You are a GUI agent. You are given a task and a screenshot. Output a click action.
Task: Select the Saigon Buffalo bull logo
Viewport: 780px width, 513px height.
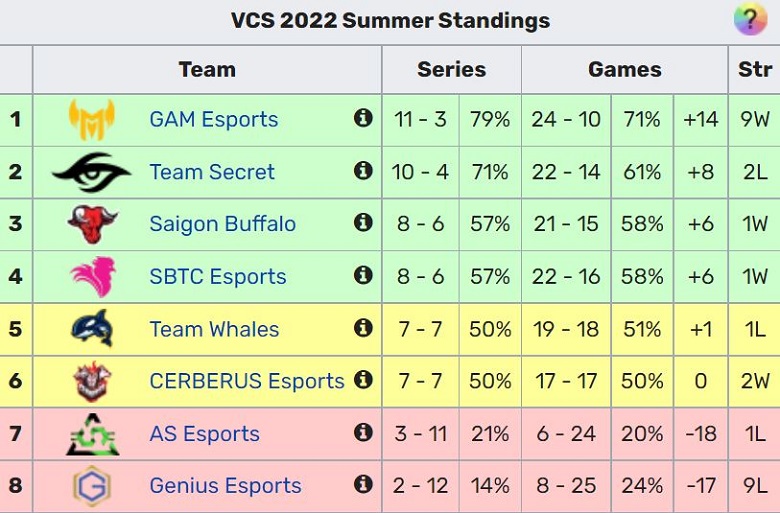[92, 224]
